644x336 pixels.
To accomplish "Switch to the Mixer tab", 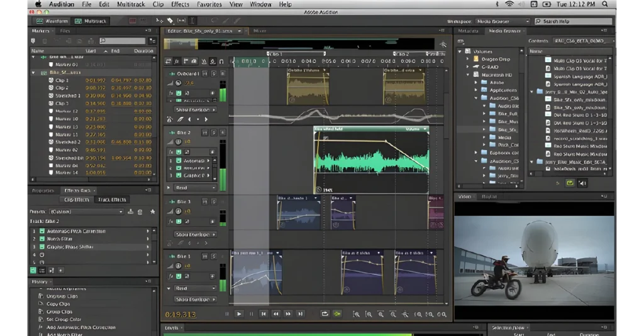I will click(x=259, y=31).
